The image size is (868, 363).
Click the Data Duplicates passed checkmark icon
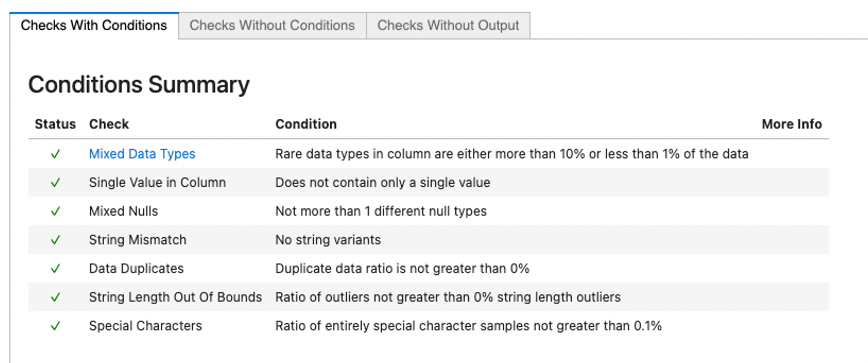pyautogui.click(x=55, y=269)
